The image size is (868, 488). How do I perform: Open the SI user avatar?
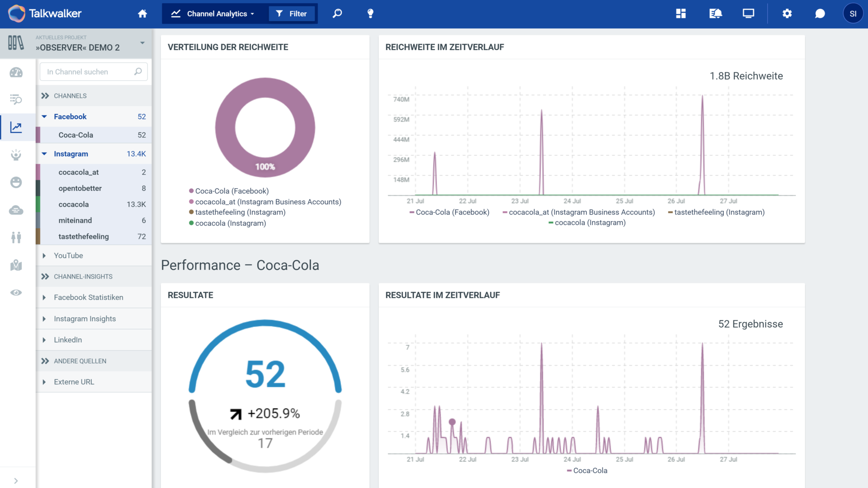click(x=853, y=14)
